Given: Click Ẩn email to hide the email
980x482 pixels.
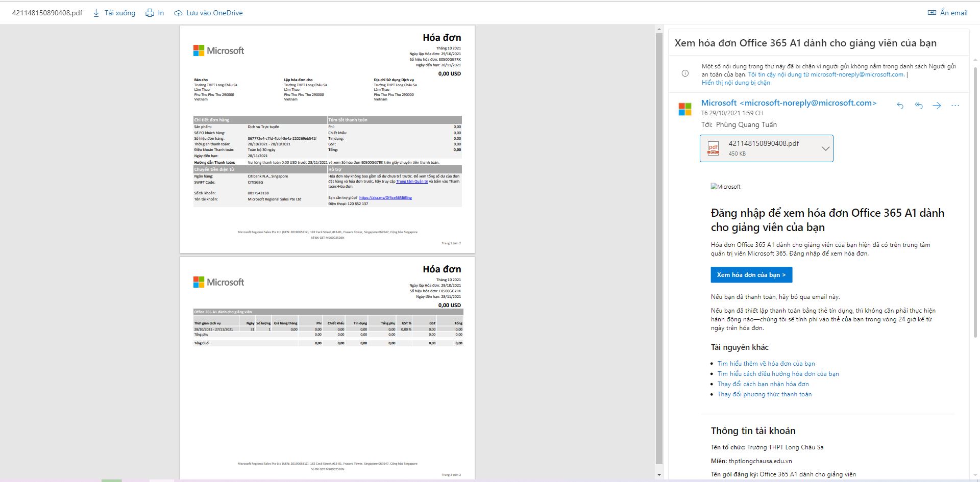Looking at the screenshot, I should pyautogui.click(x=954, y=13).
